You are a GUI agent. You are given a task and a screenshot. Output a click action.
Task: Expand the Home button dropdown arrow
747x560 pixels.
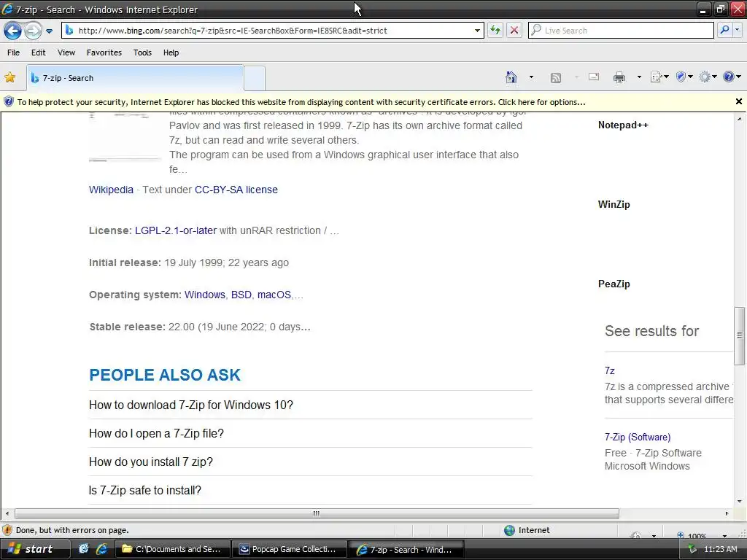tap(531, 77)
